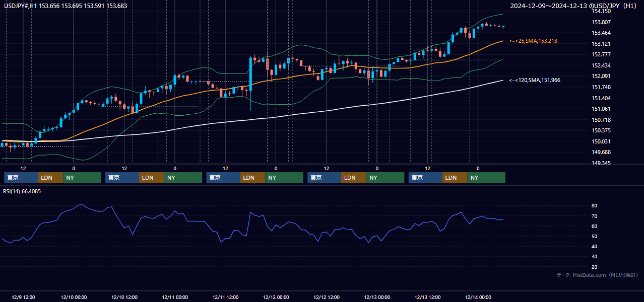
Task: Click RSI scale value 80
Action: tap(594, 206)
